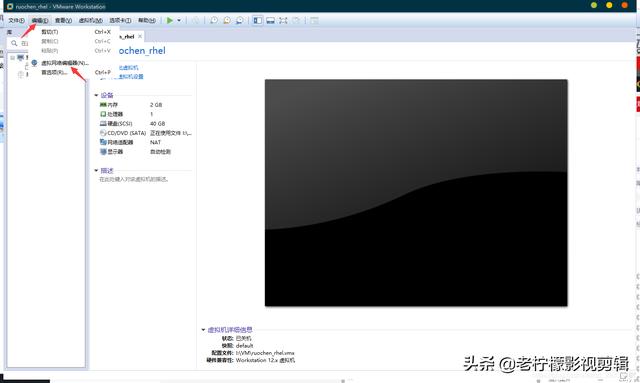Open the 选项卡(T) menu
This screenshot has width=640, height=383.
pos(120,20)
